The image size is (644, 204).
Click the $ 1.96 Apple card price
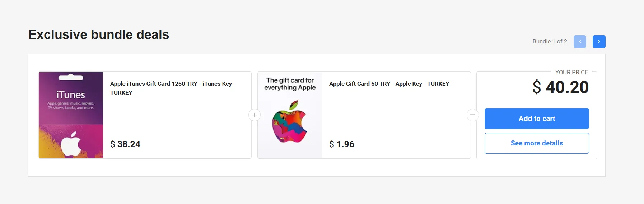(342, 144)
